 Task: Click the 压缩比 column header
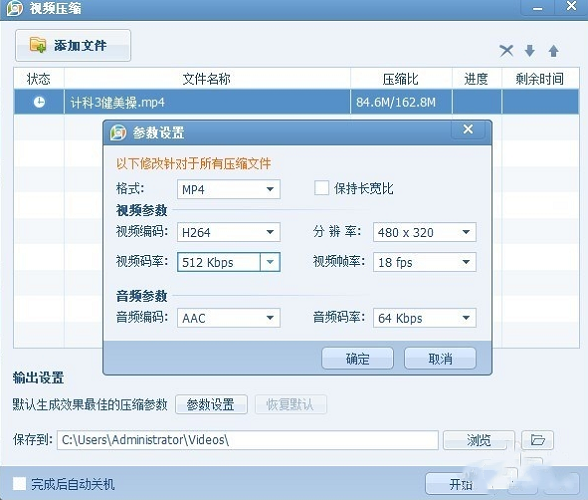[x=401, y=79]
